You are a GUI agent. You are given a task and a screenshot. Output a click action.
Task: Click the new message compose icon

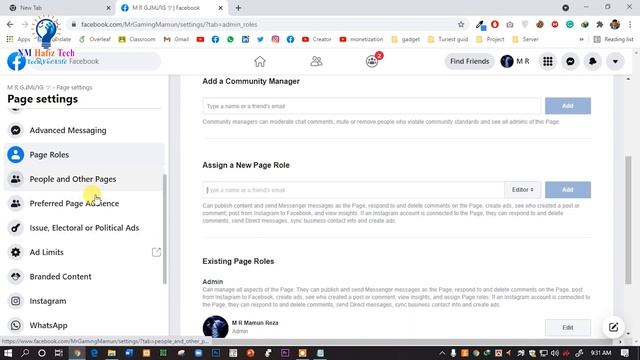[x=613, y=327]
